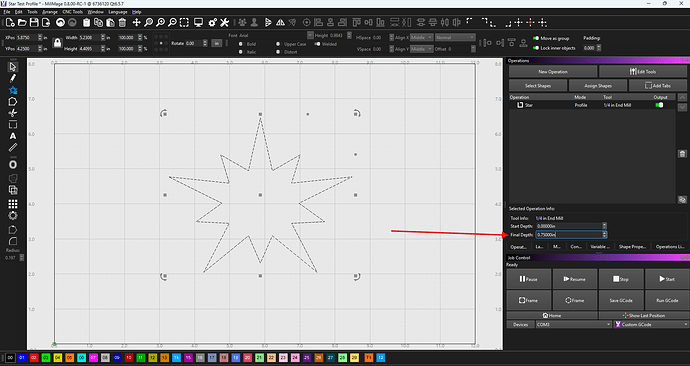Open the File menu
Viewport: 690px width, 366px height.
point(7,12)
